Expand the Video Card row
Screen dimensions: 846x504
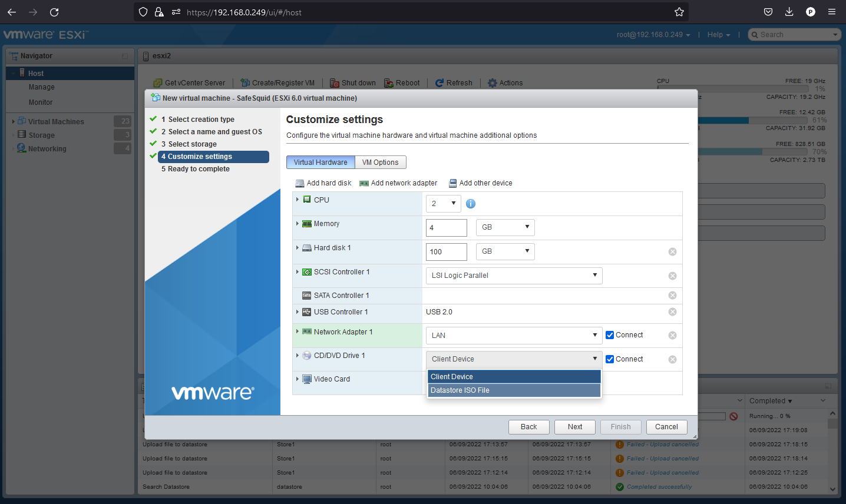pos(298,379)
